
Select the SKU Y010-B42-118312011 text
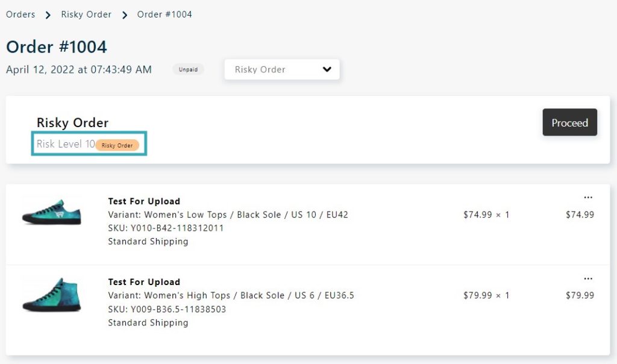click(x=166, y=228)
